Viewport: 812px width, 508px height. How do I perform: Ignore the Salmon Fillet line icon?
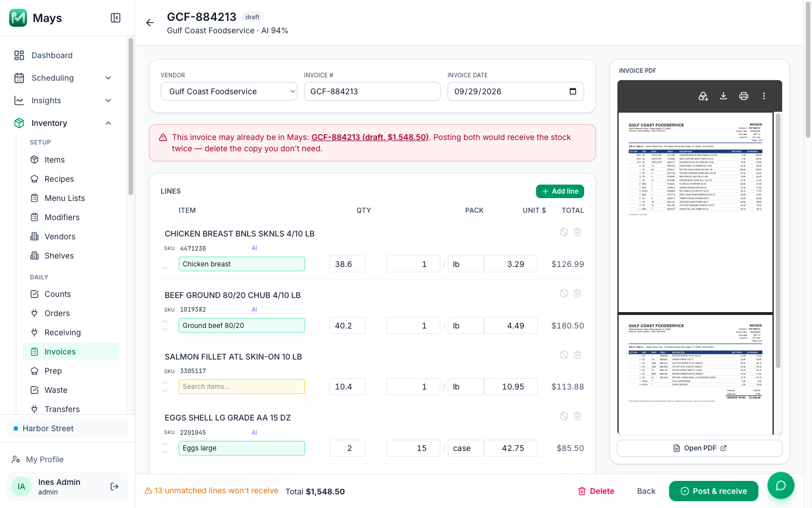point(564,355)
